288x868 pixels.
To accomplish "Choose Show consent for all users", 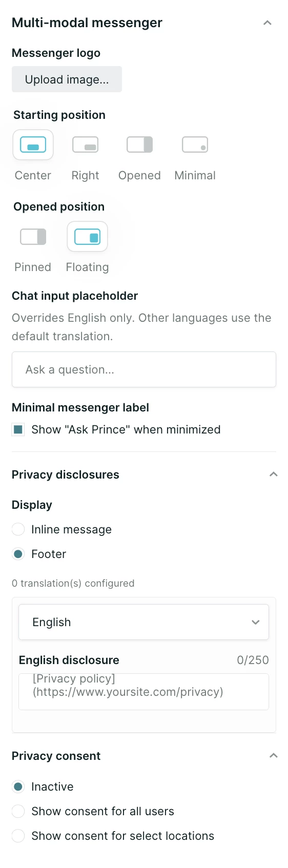I will tap(18, 811).
